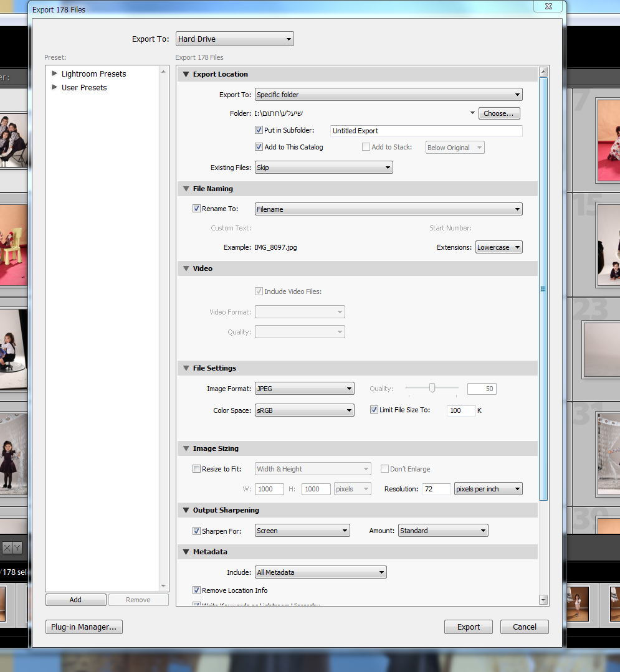Click the XY compare view icon in Lightroom
The image size is (620, 672).
(12, 547)
